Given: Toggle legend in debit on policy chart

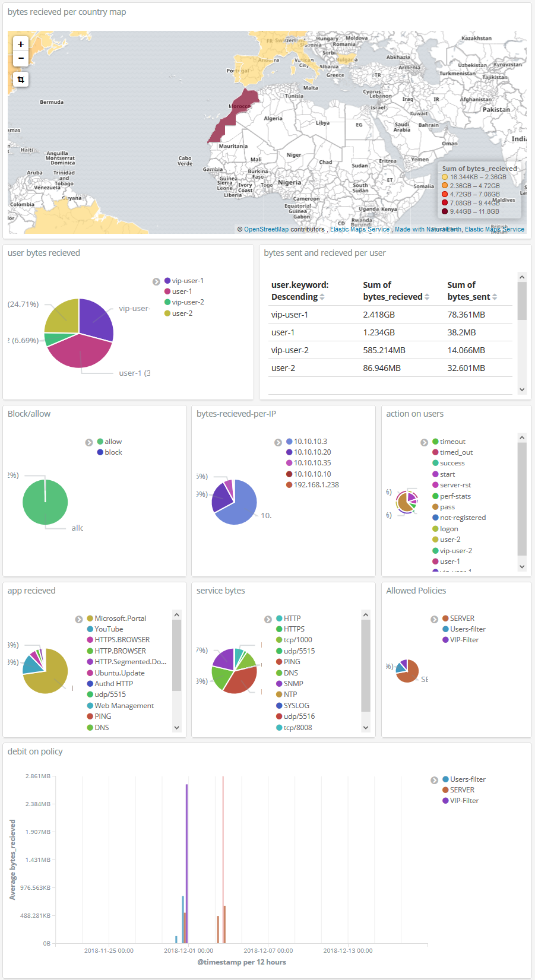Looking at the screenshot, I should (x=434, y=780).
